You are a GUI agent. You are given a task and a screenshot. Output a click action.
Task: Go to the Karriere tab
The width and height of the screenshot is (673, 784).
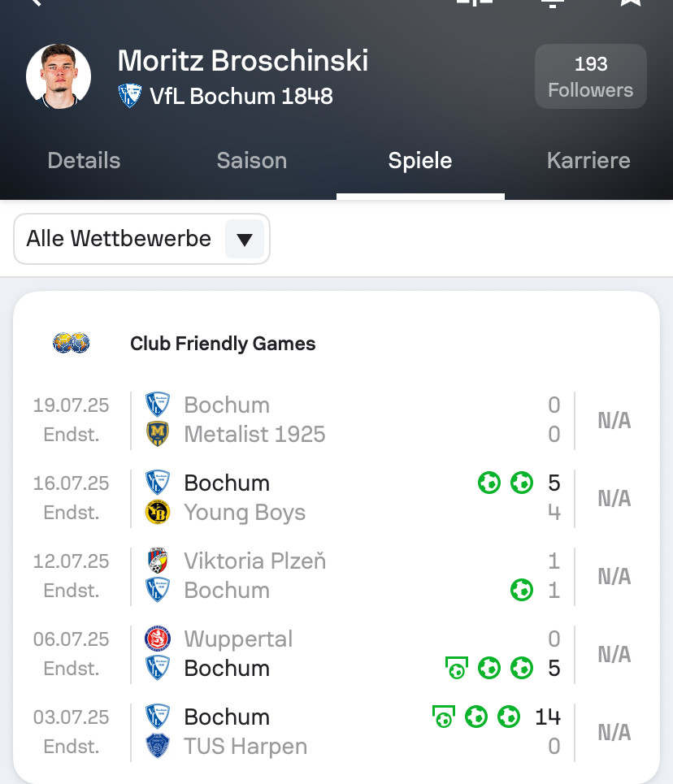pos(588,161)
